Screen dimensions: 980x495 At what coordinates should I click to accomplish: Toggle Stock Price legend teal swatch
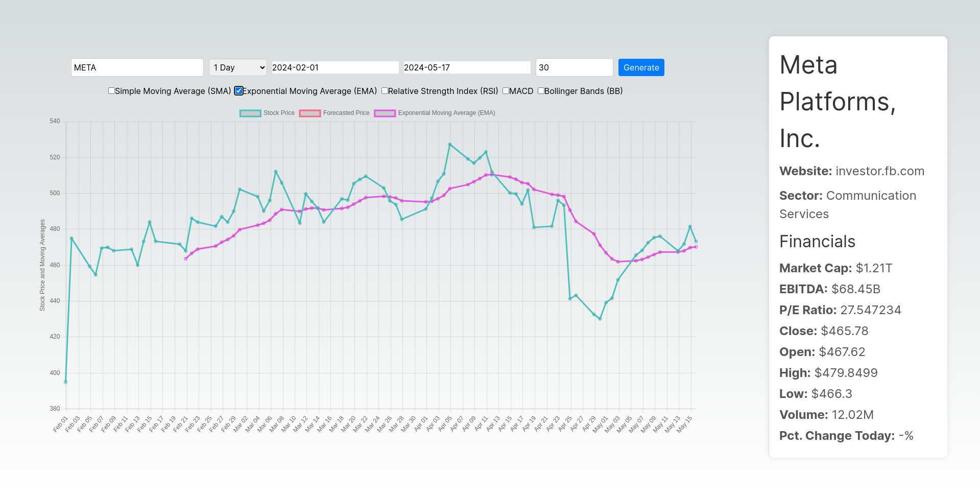pyautogui.click(x=250, y=113)
